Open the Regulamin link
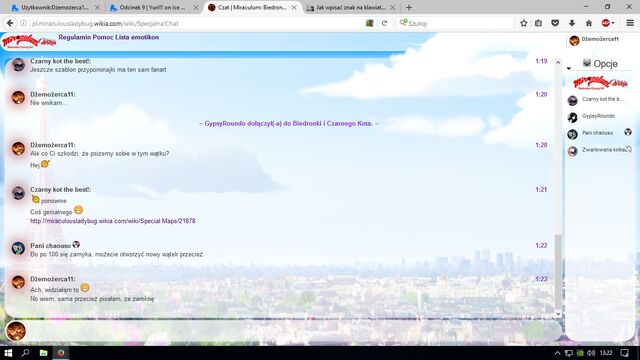The image size is (640, 360). 75,37
